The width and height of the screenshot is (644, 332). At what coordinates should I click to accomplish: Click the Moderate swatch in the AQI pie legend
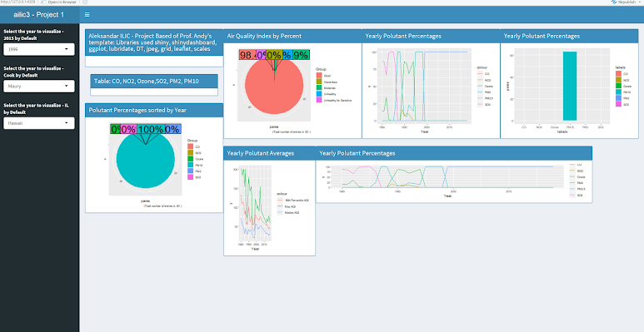tap(319, 88)
